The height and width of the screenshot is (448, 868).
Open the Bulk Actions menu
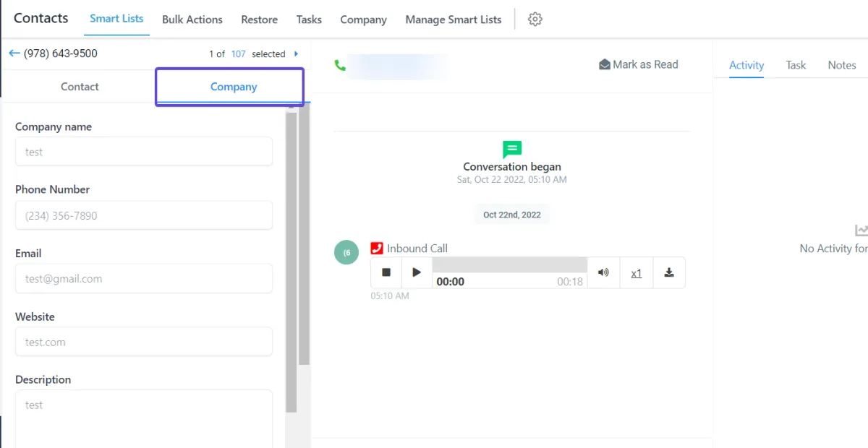tap(192, 20)
